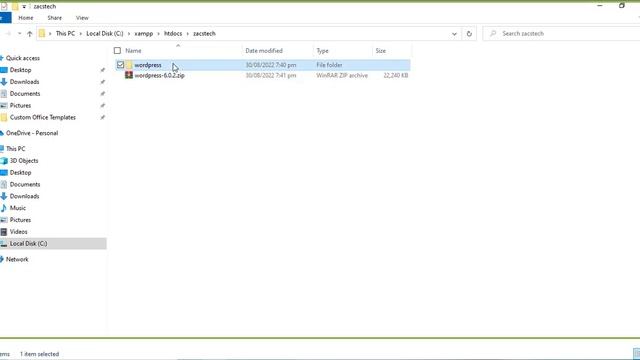Screen dimensions: 640x360
Task: Toggle the select-all checkbox in header
Action: [118, 51]
